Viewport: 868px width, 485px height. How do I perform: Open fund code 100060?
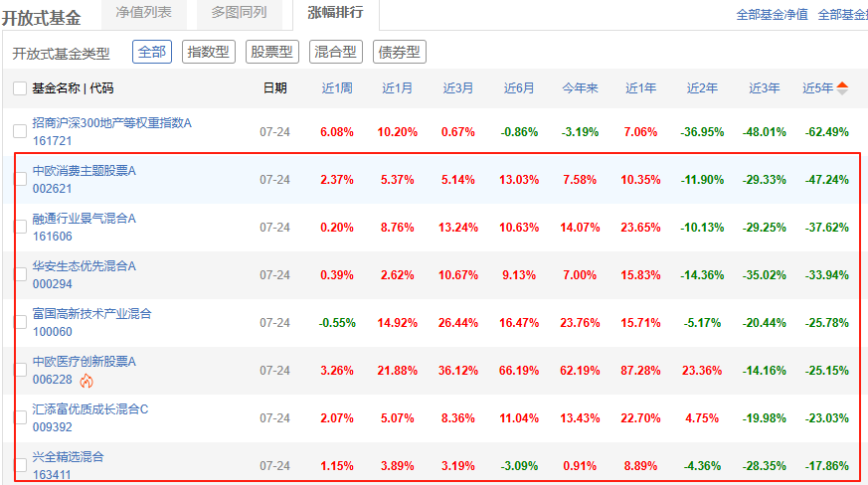click(x=52, y=331)
